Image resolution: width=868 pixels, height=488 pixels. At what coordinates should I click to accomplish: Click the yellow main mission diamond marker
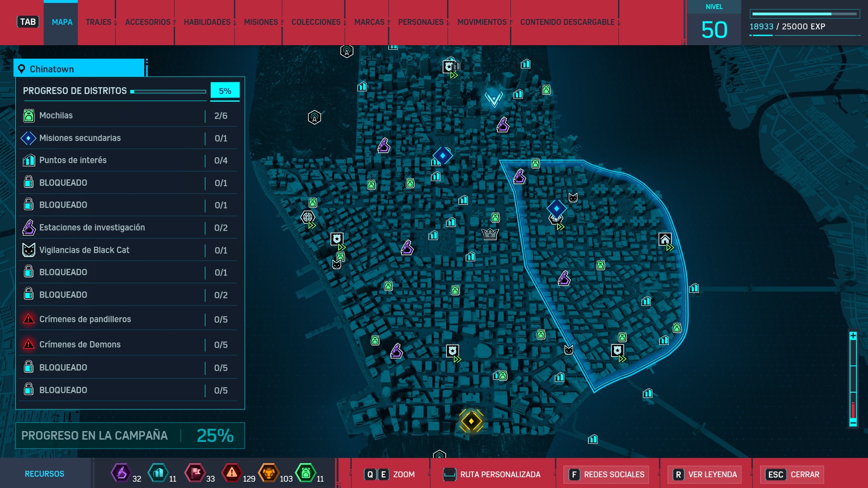tap(471, 421)
